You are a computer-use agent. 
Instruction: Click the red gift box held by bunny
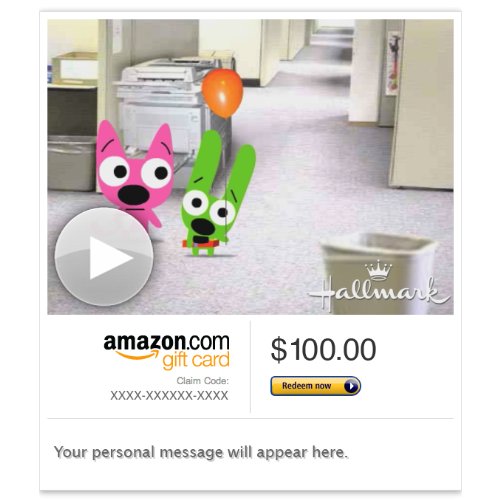coord(200,243)
